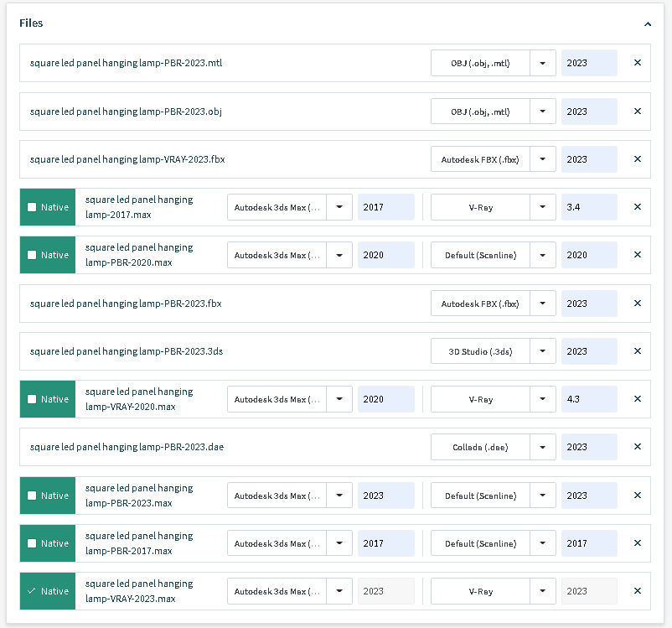Click version field 4.3 for VRAY-2020.max
Image resolution: width=672 pixels, height=628 pixels.
(x=589, y=399)
